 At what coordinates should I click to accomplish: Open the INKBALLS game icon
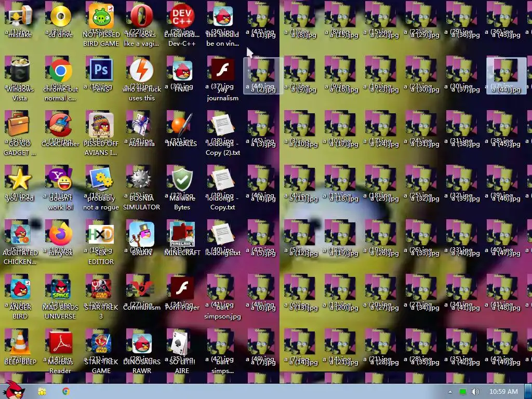(182, 125)
